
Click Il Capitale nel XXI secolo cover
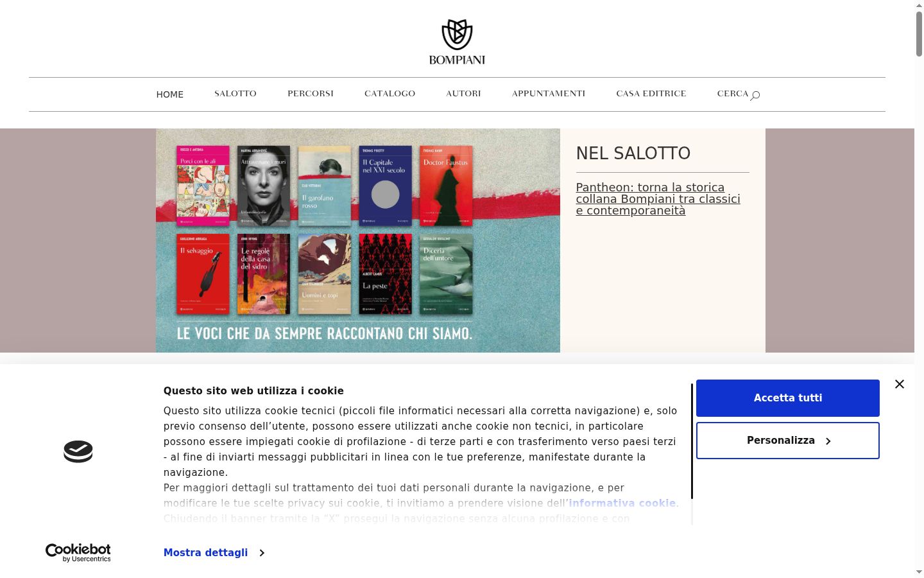(385, 186)
